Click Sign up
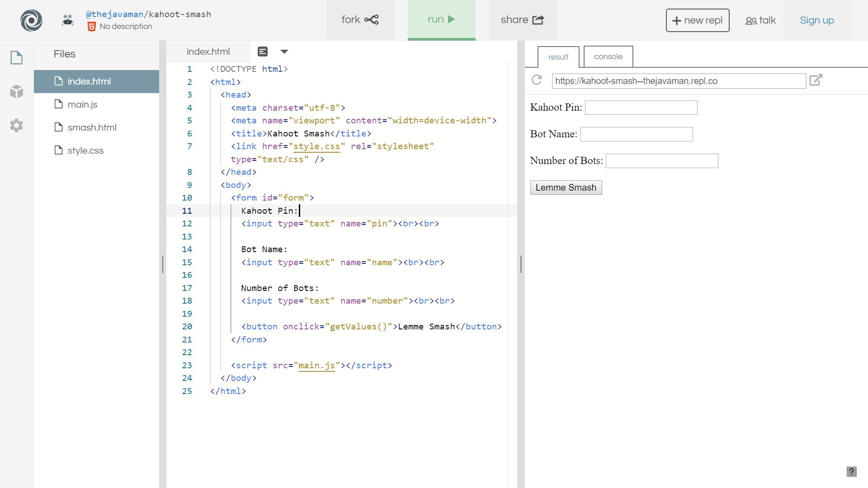This screenshot has width=868, height=488. tap(817, 20)
